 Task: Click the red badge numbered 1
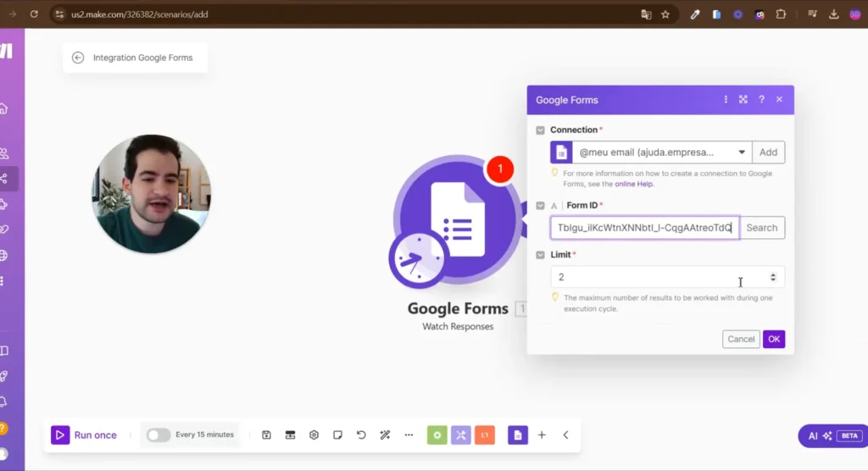tap(500, 169)
